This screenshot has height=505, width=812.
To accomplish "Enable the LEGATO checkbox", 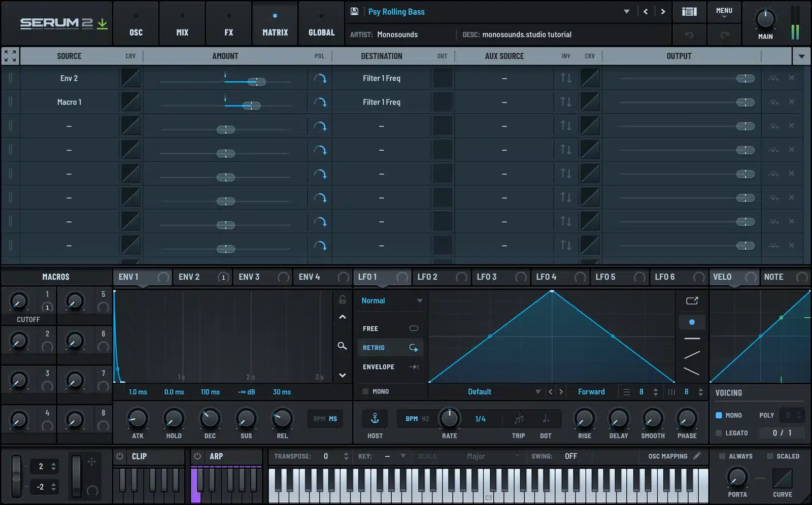I will coord(719,433).
